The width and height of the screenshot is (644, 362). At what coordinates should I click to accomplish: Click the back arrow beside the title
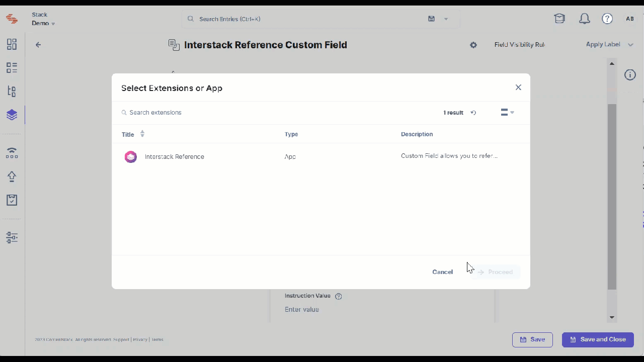tap(38, 45)
